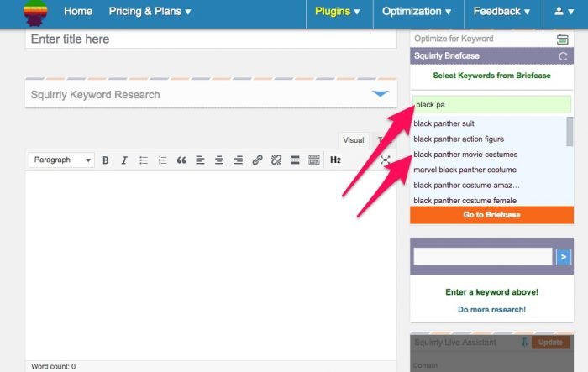Open the user account menu

[x=564, y=12]
